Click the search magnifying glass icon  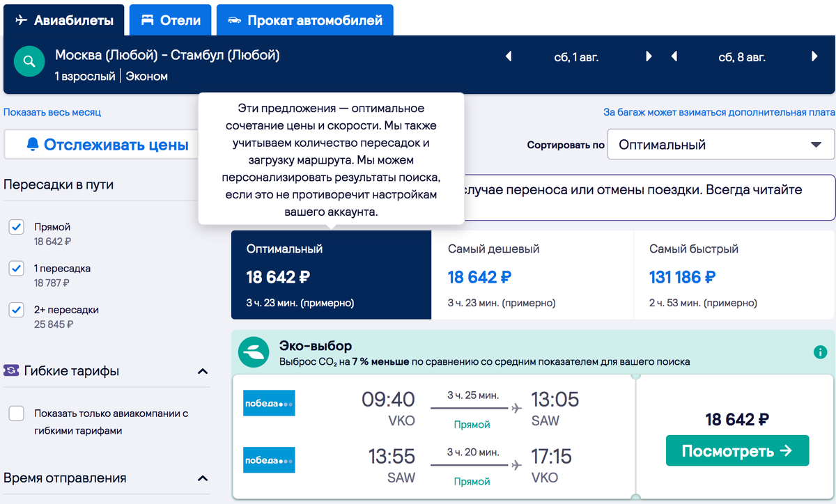coord(29,61)
